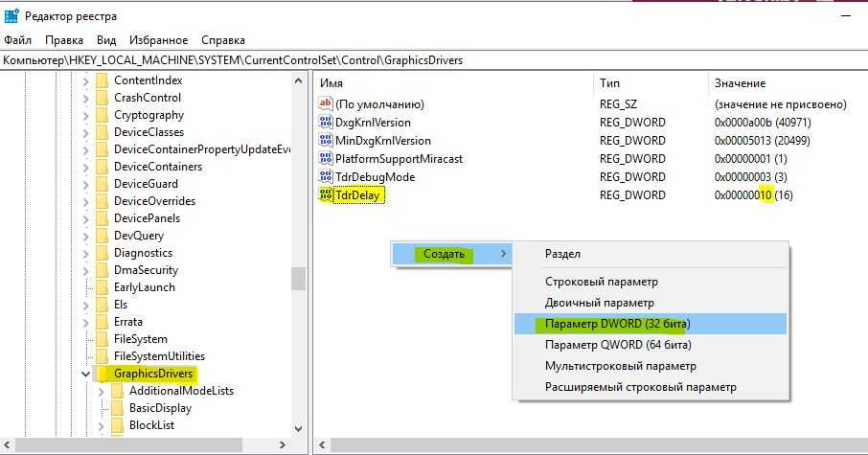Open the Вид menu
The width and height of the screenshot is (868, 455).
106,40
